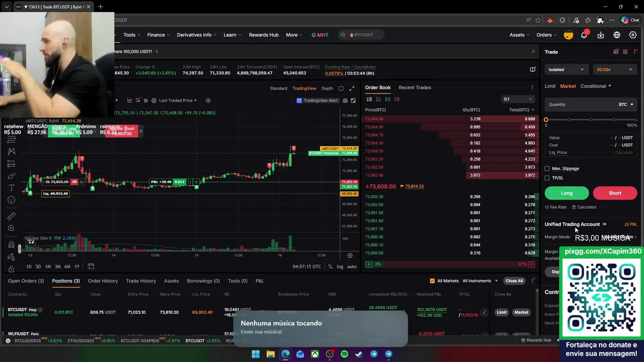Enable the Max. Slippage checkbox
This screenshot has width=644, height=362.
(x=547, y=168)
